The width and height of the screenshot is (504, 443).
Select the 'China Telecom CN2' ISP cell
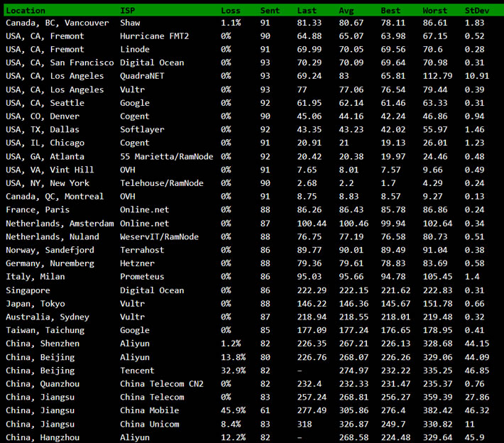(x=162, y=384)
